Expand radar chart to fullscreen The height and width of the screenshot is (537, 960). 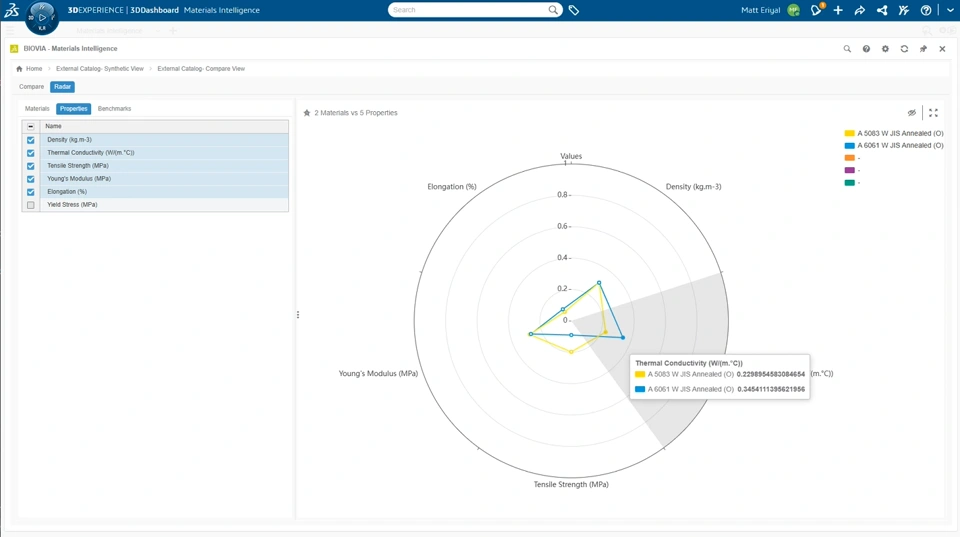(x=933, y=113)
